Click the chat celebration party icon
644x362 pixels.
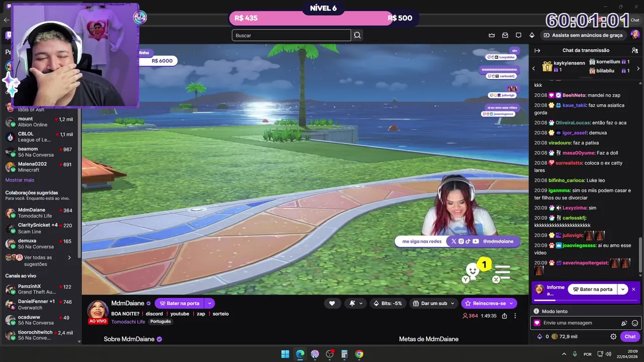point(624,323)
